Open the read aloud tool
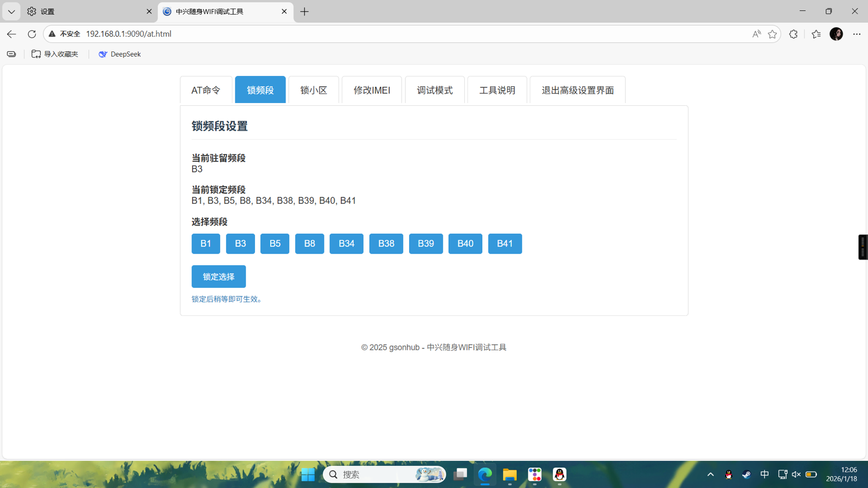Image resolution: width=868 pixels, height=488 pixels. pyautogui.click(x=757, y=34)
